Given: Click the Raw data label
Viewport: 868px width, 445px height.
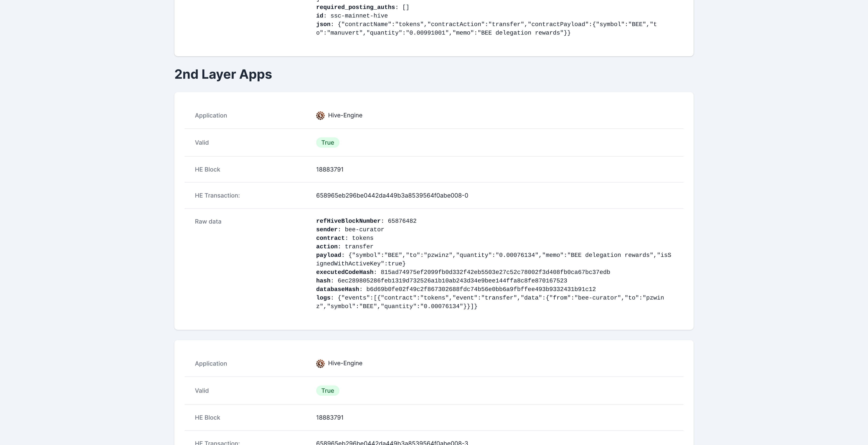Looking at the screenshot, I should (x=208, y=221).
